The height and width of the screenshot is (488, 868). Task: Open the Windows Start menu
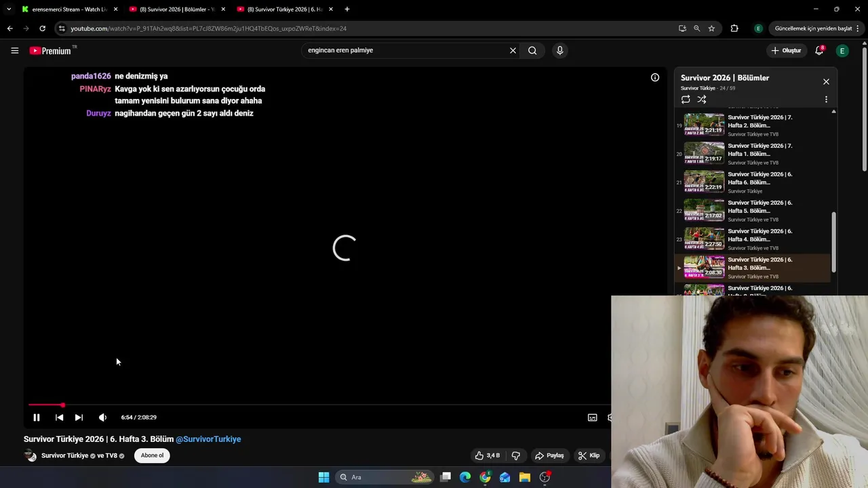tap(324, 477)
